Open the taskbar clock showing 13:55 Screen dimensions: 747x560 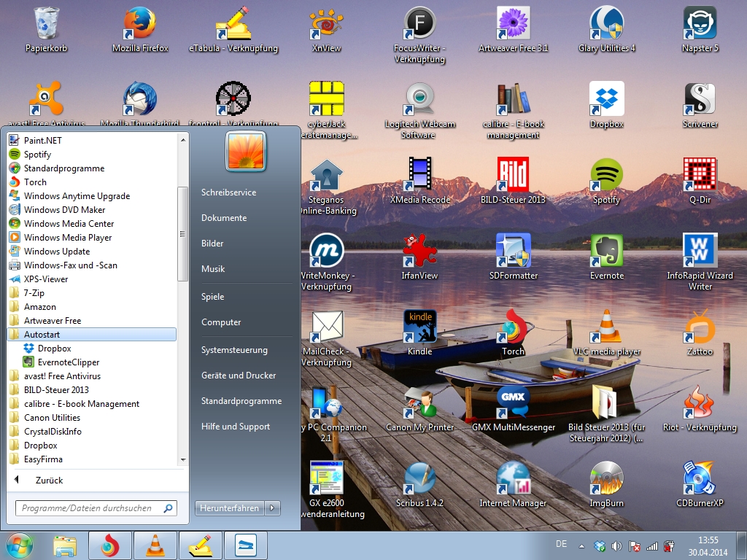708,546
